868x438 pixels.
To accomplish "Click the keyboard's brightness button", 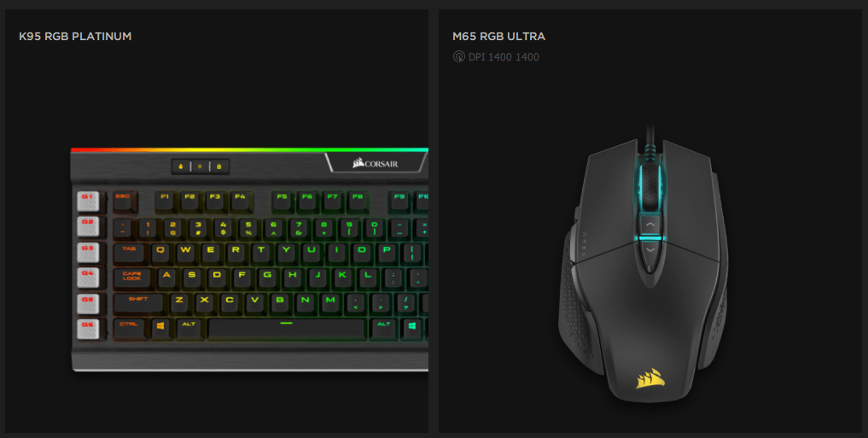I will pyautogui.click(x=200, y=166).
